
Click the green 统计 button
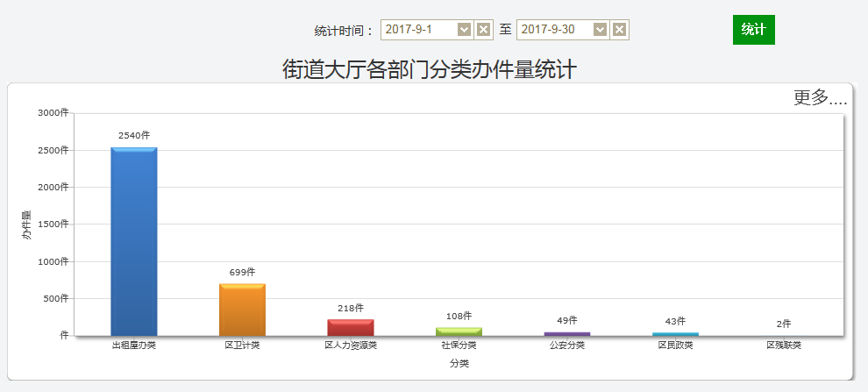[754, 30]
